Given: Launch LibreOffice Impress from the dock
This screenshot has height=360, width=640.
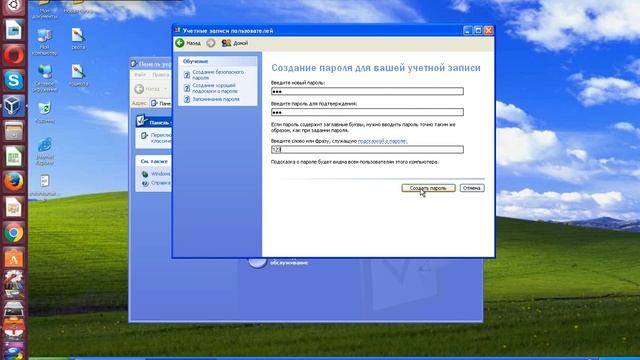Looking at the screenshot, I should [13, 207].
